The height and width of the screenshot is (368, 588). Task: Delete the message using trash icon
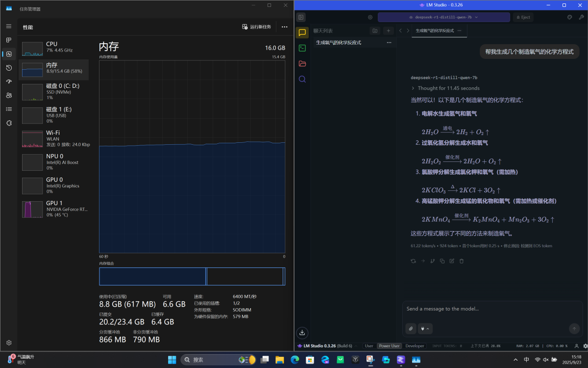point(461,261)
